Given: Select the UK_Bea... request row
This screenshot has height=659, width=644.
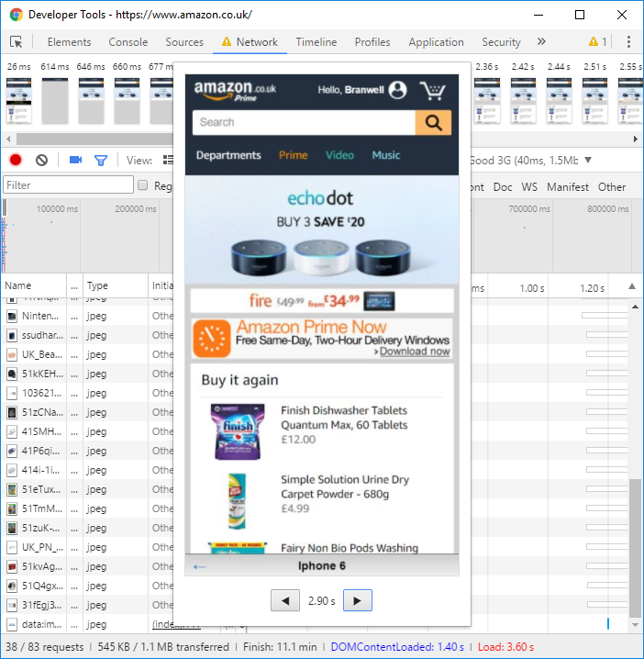Looking at the screenshot, I should pyautogui.click(x=87, y=354).
